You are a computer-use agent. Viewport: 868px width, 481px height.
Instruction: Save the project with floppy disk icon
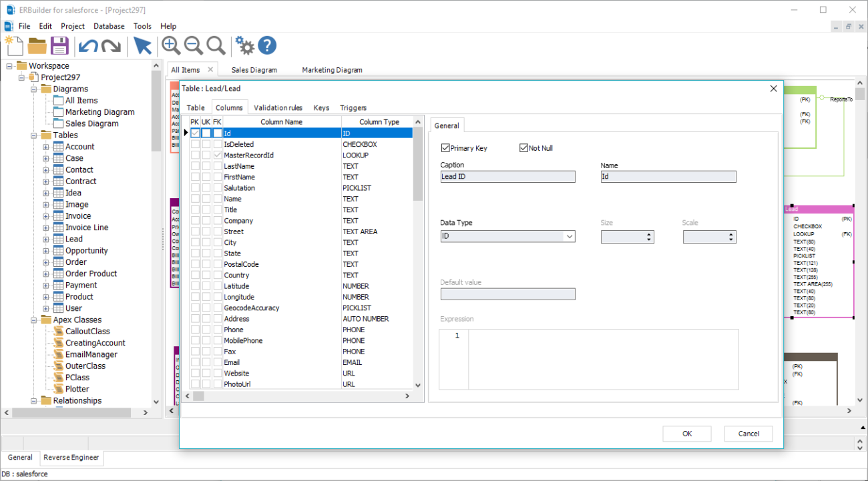tap(60, 46)
